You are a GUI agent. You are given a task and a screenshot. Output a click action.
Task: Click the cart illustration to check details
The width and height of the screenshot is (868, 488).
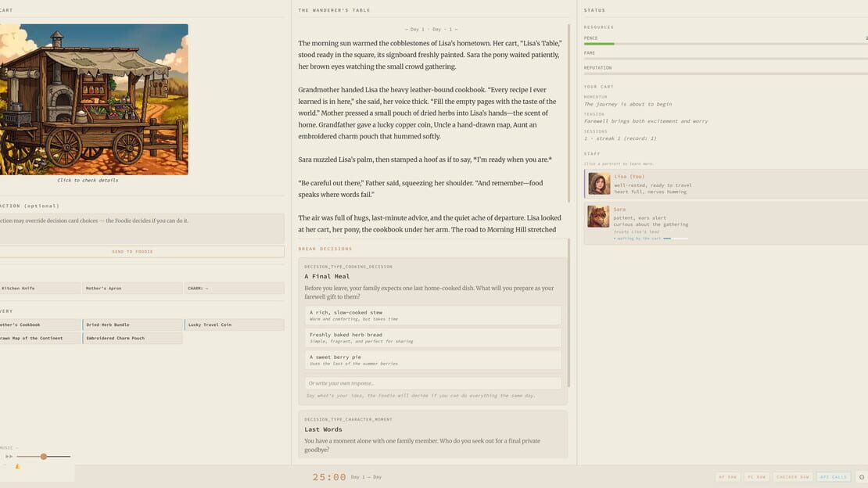pos(94,99)
